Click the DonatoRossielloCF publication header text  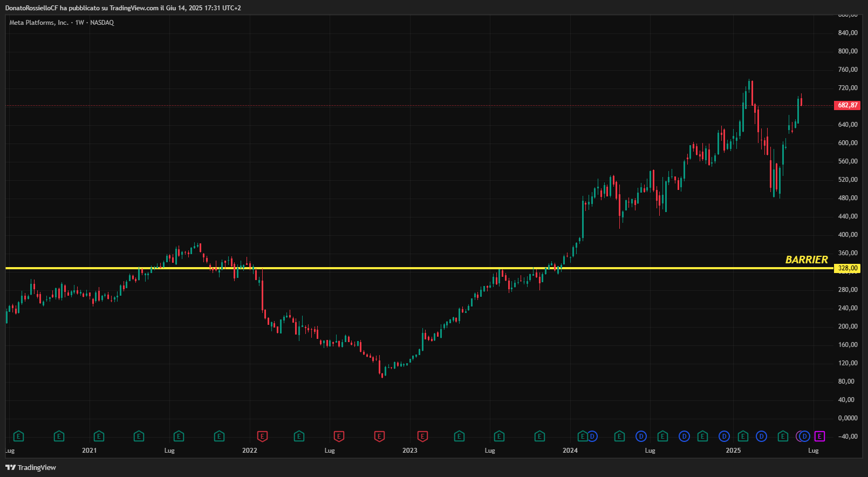click(x=123, y=8)
